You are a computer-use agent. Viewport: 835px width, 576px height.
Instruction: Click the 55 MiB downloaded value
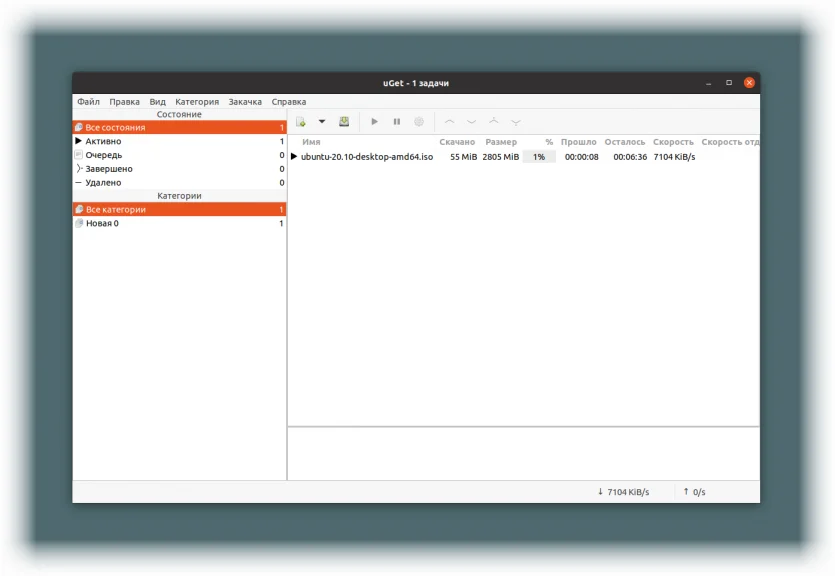point(463,157)
